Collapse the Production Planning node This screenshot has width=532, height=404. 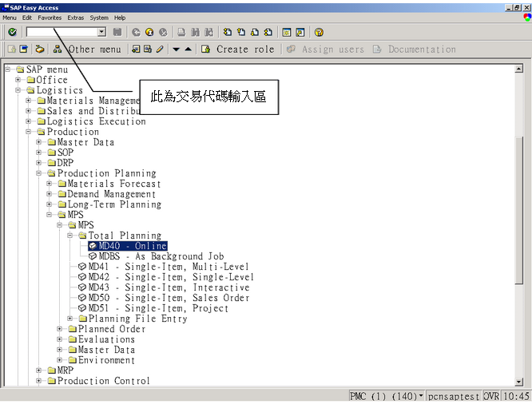(x=38, y=173)
